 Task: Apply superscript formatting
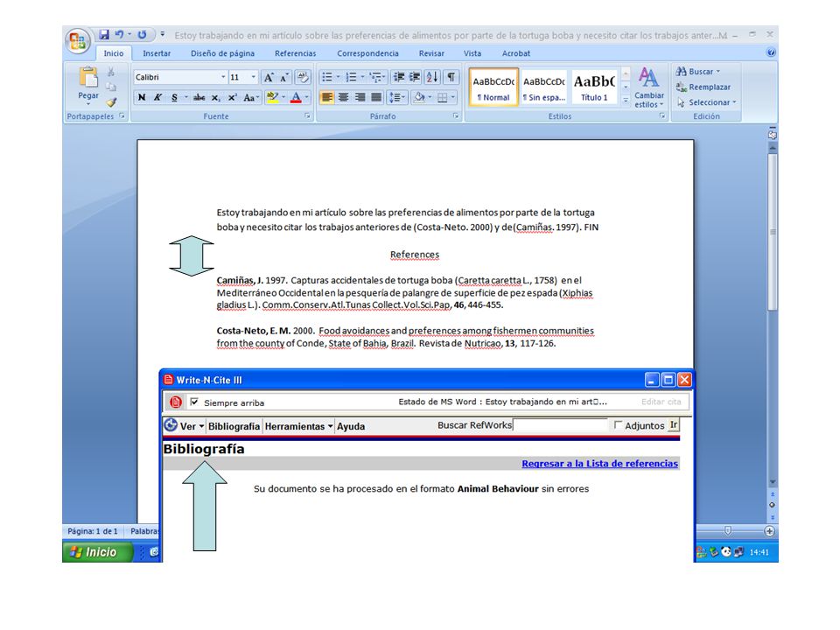click(232, 97)
